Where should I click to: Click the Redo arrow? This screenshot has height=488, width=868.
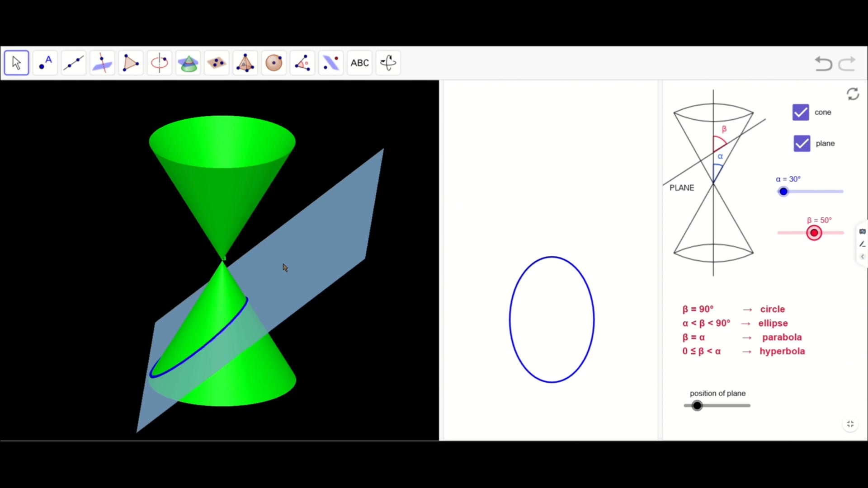click(847, 64)
